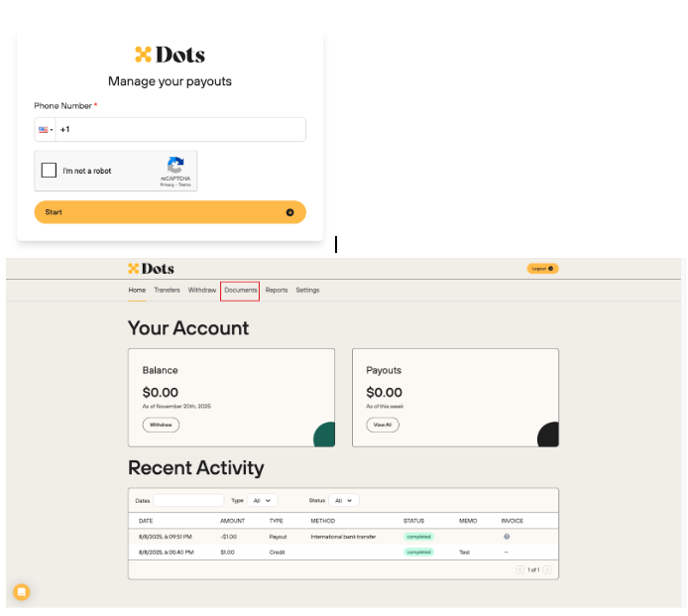Select row dated 8/8/2025, 6:09:51 PM
688x616 pixels.
click(343, 537)
